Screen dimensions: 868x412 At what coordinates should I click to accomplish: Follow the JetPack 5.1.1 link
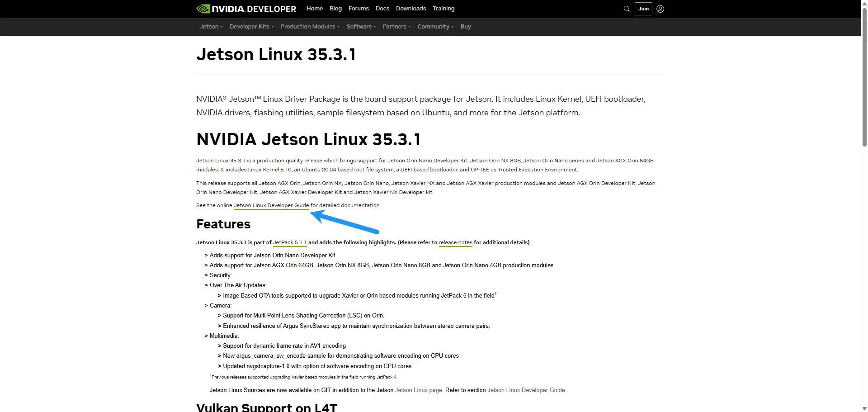click(290, 242)
